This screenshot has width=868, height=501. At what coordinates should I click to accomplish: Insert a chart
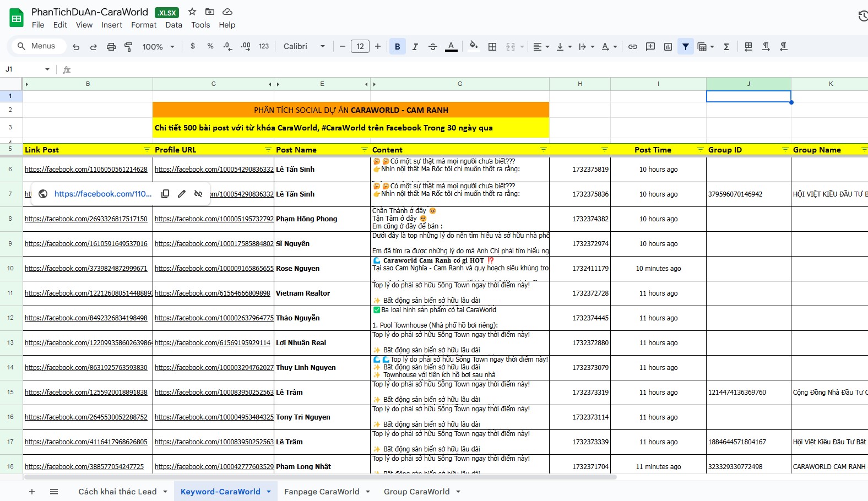[668, 47]
